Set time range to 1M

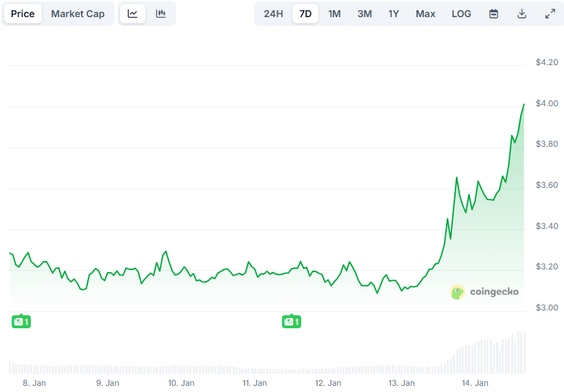(x=334, y=14)
